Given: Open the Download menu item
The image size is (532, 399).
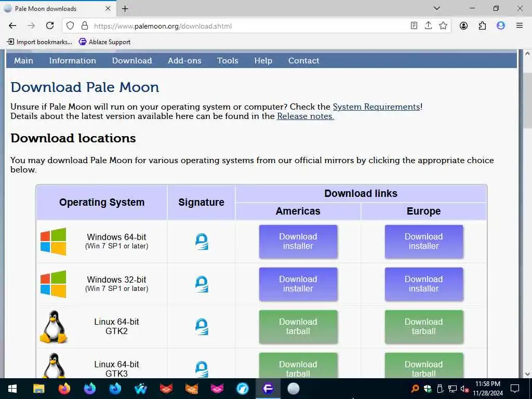Looking at the screenshot, I should coord(132,61).
